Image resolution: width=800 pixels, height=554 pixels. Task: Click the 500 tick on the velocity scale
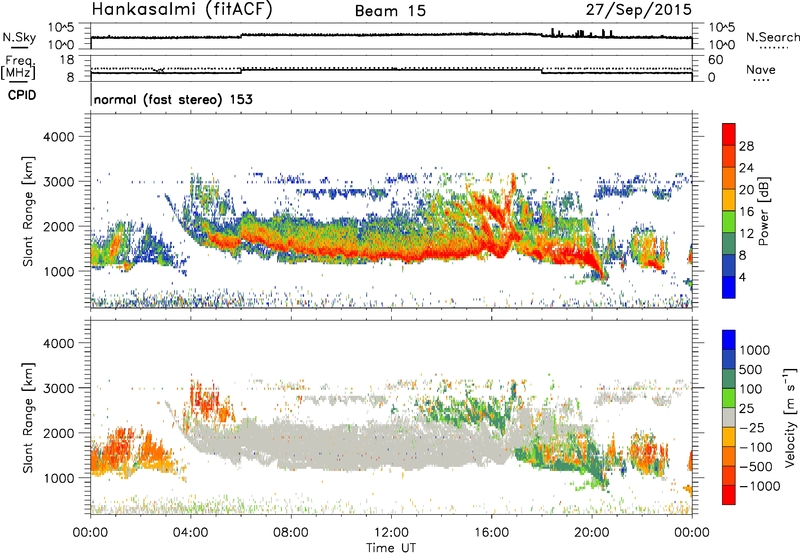[x=751, y=370]
